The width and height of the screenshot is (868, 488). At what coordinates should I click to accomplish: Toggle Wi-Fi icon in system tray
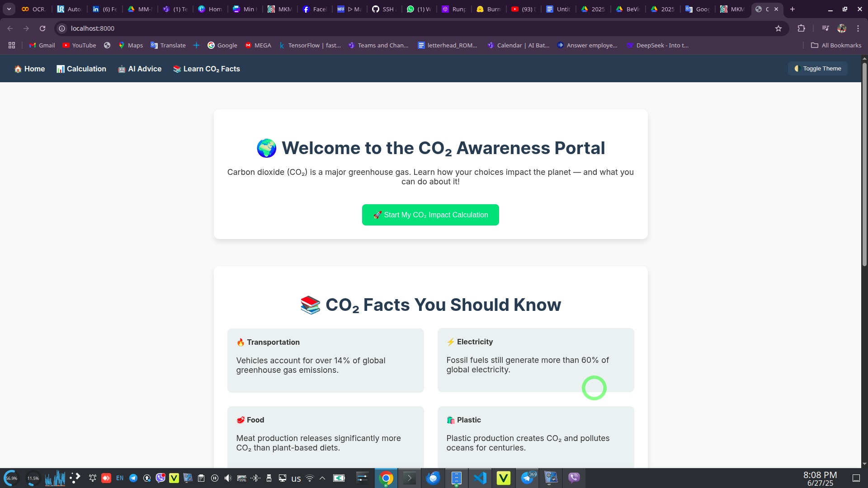(310, 478)
